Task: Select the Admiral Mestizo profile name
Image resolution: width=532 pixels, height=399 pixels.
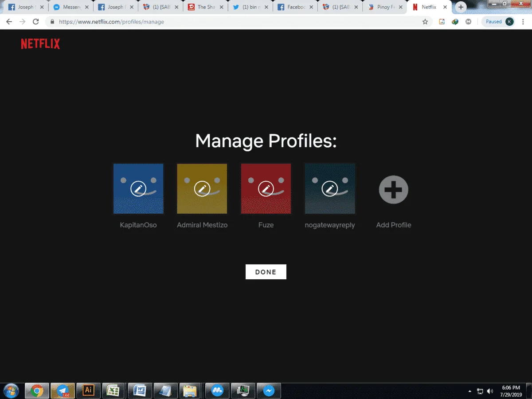Action: (x=202, y=225)
